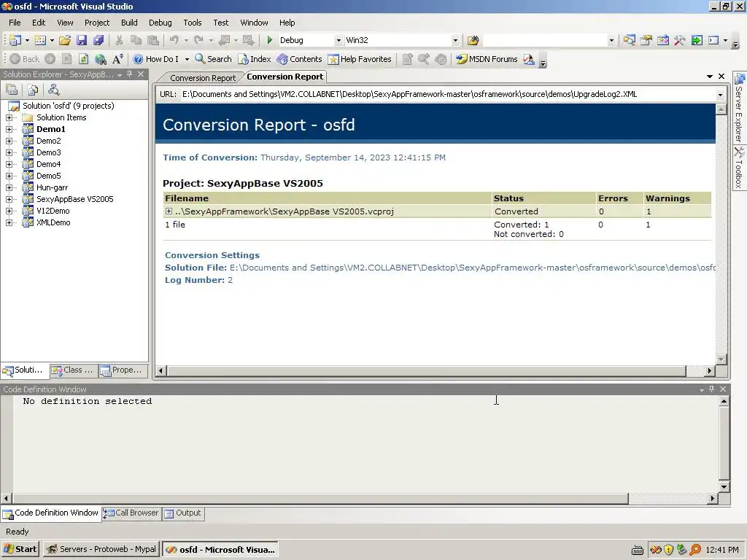The image size is (747, 560).
Task: Open the Object Browser toolbar icon
Action: [662, 41]
